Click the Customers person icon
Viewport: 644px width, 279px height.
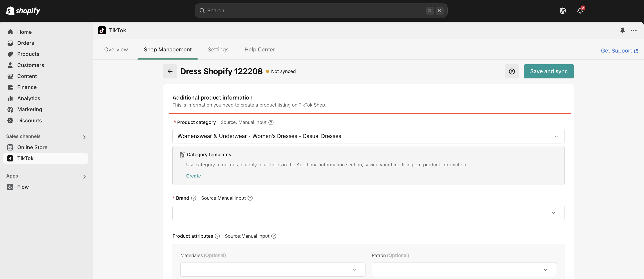pyautogui.click(x=10, y=65)
